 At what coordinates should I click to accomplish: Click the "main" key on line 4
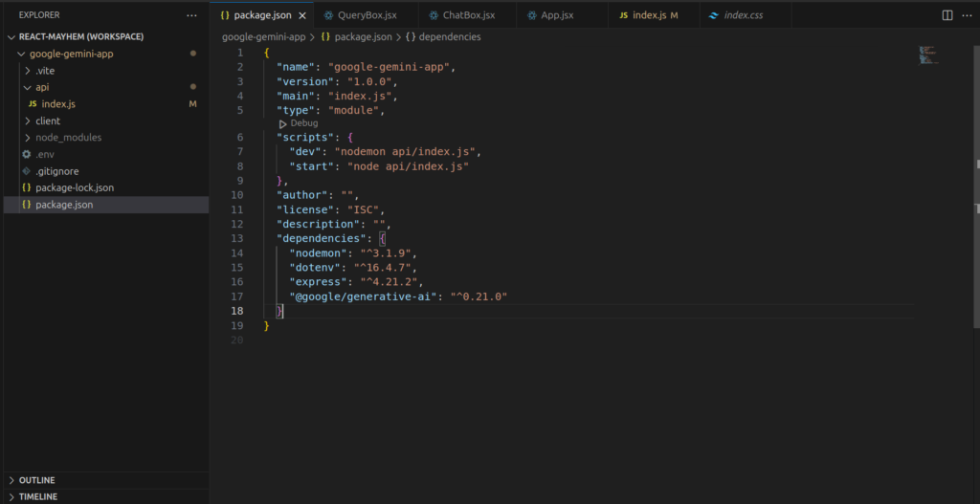(x=296, y=97)
